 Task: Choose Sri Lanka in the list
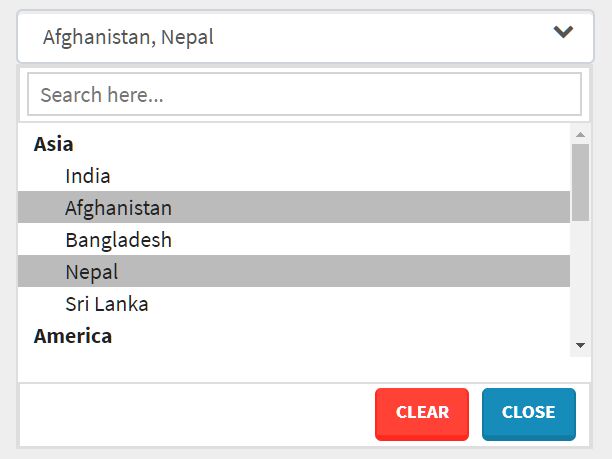point(107,304)
